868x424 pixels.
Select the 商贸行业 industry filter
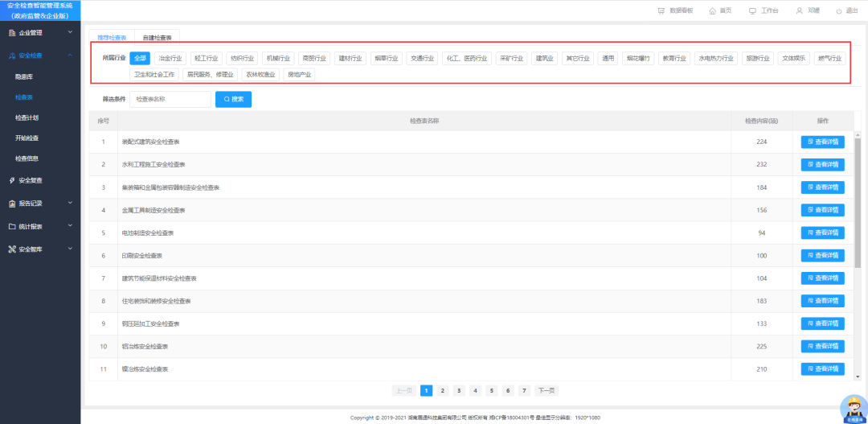click(x=314, y=58)
